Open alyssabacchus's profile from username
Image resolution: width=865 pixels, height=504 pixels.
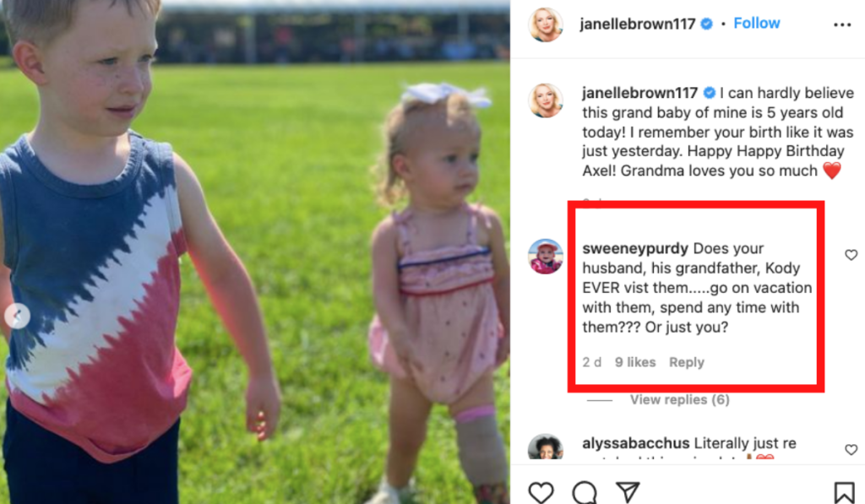635,442
